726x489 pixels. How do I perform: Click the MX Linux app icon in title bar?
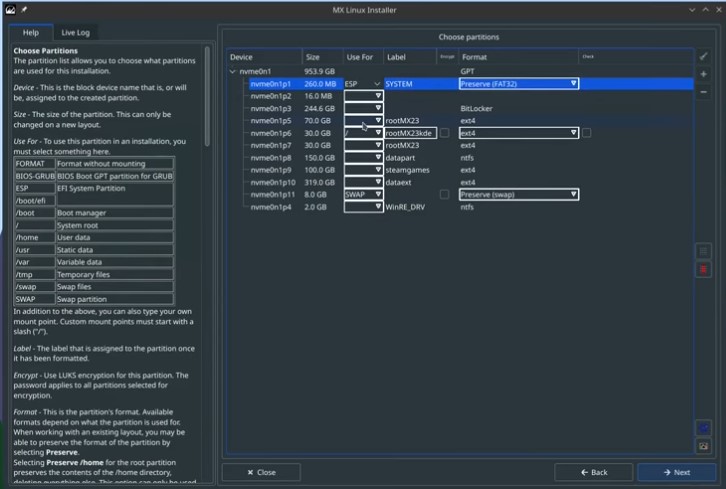[10, 9]
